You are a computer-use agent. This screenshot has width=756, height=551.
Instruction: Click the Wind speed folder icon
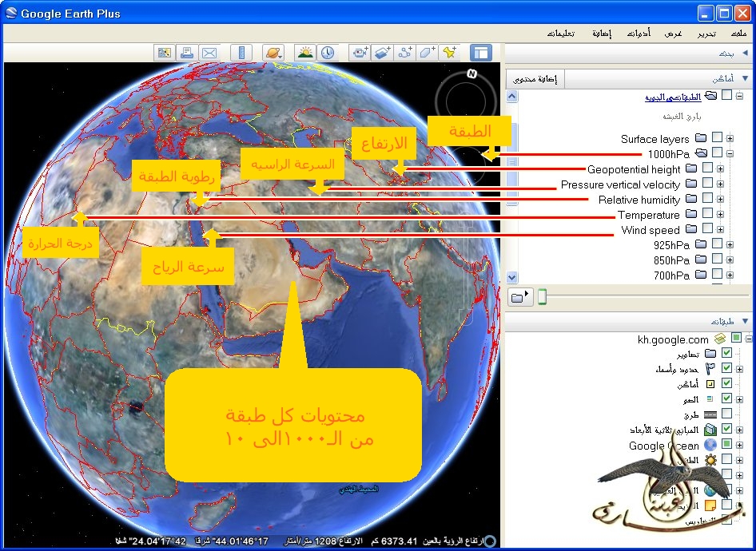click(x=691, y=229)
